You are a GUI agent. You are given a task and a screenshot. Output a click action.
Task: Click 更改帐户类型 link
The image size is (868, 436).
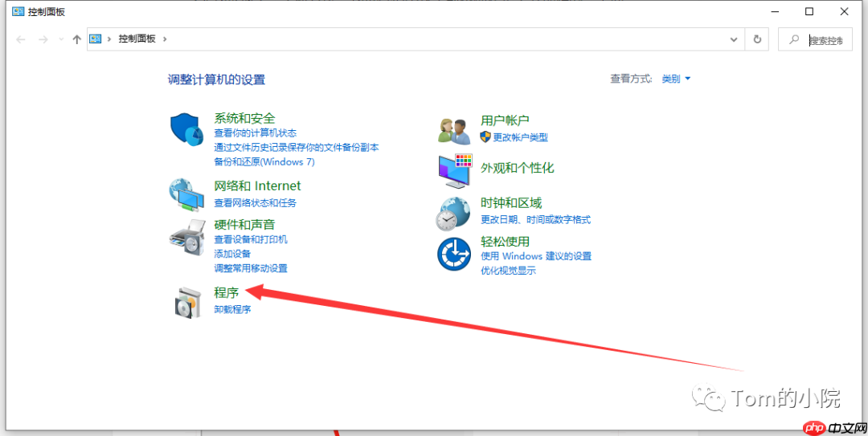pos(520,137)
